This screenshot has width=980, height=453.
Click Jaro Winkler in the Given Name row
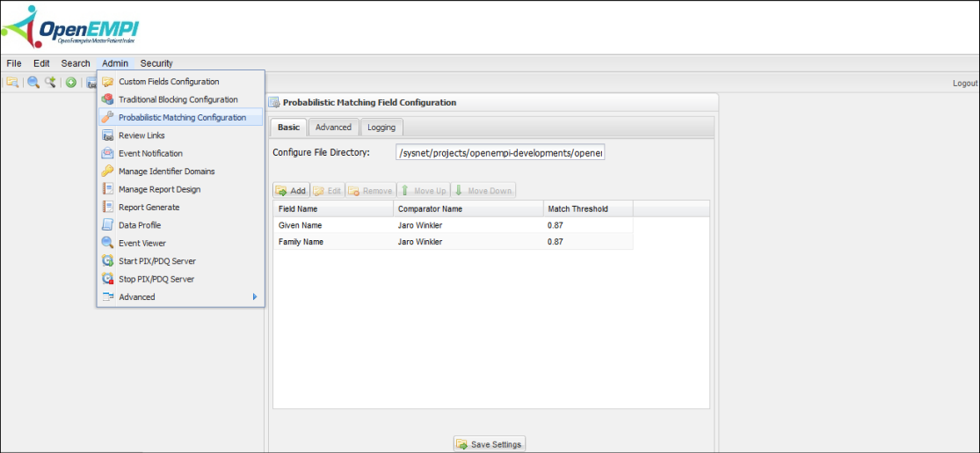(x=420, y=225)
